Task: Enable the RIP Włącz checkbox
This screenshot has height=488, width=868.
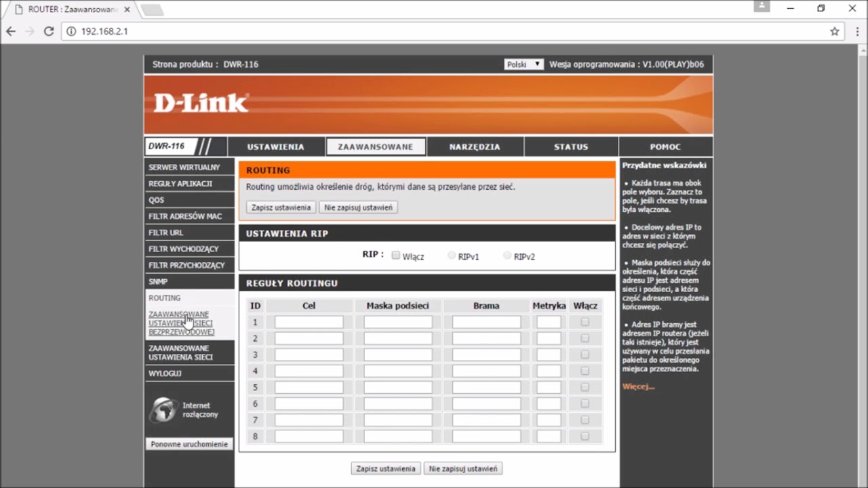Action: click(396, 256)
